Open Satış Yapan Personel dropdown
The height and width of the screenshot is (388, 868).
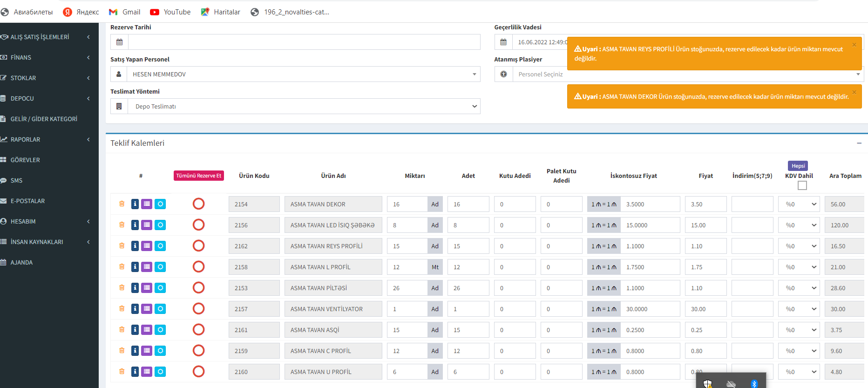(303, 74)
